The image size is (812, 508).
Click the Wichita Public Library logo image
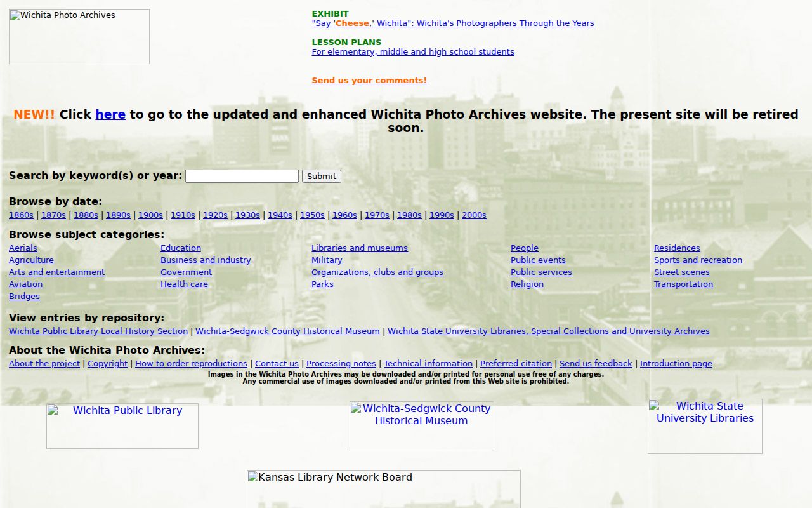pyautogui.click(x=122, y=426)
